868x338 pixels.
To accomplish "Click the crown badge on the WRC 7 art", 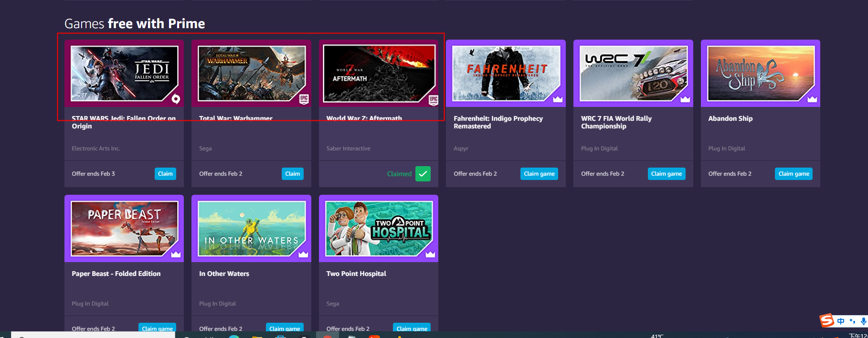I will (x=685, y=99).
